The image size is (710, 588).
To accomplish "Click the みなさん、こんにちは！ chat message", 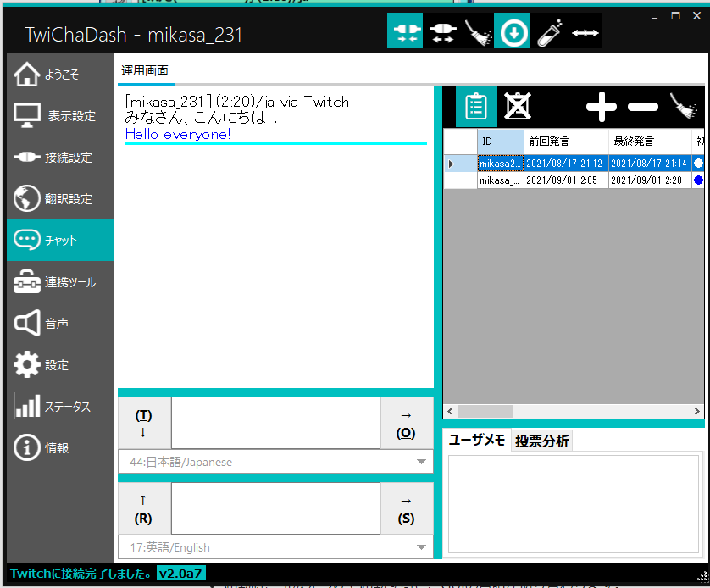I will pyautogui.click(x=202, y=118).
